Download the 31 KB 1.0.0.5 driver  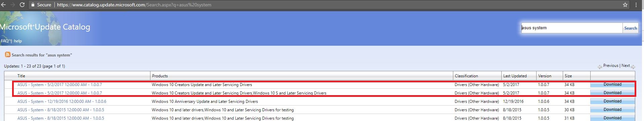612,118
